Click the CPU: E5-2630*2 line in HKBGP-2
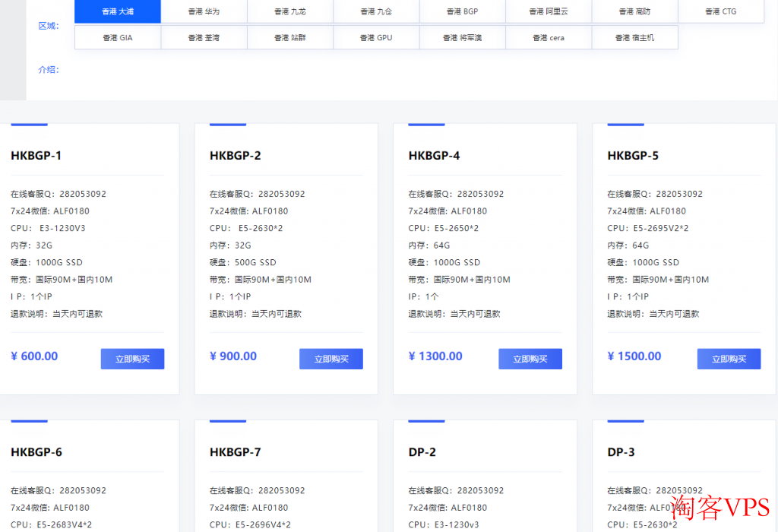The height and width of the screenshot is (532, 778). pyautogui.click(x=246, y=228)
